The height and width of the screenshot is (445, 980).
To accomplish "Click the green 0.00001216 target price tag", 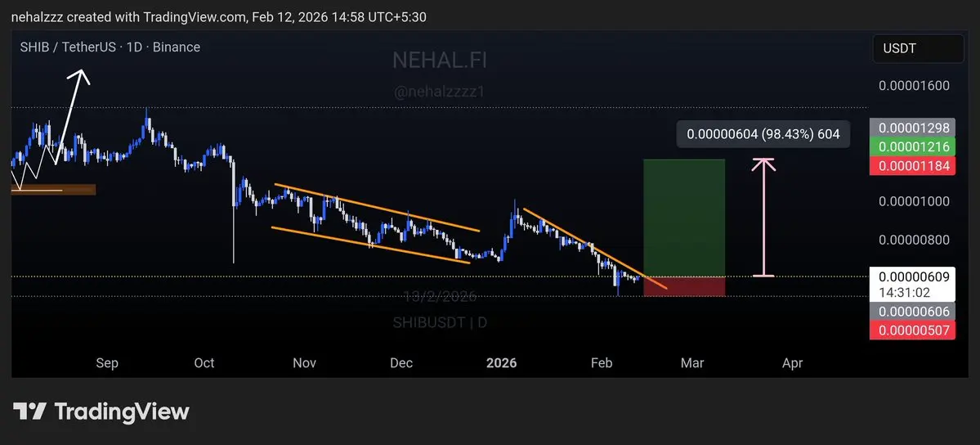I will [912, 147].
